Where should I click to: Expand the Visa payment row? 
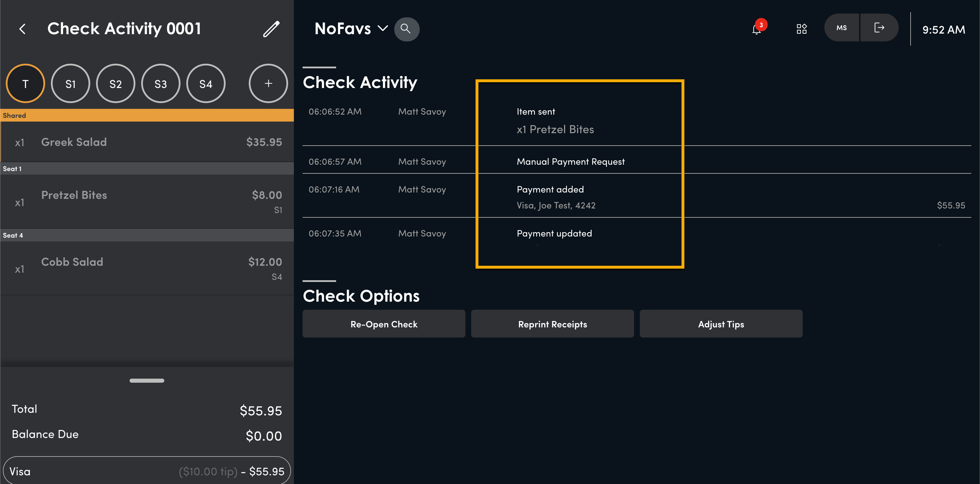point(147,471)
